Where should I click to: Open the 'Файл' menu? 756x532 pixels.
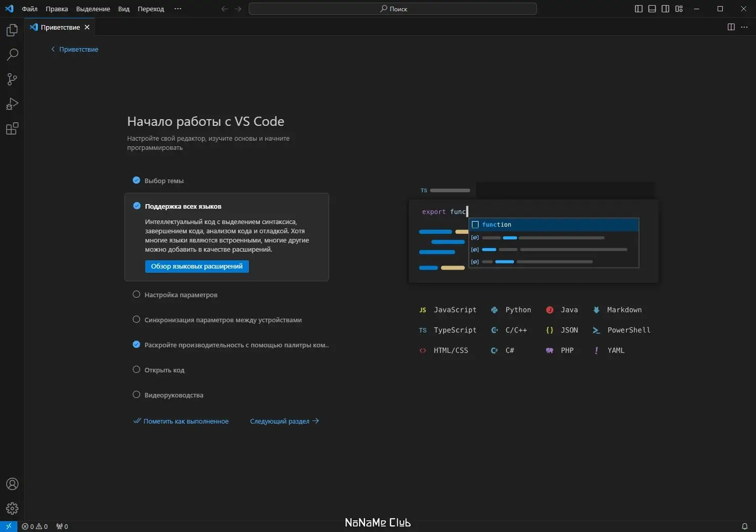pos(30,9)
